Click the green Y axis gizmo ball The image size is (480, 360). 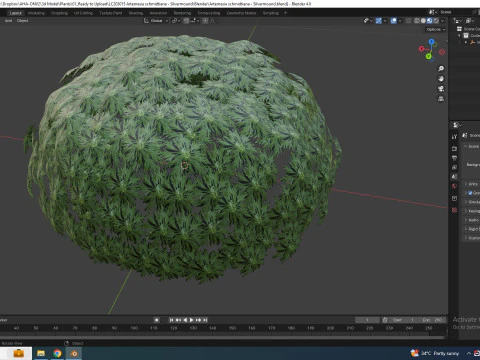point(429,56)
